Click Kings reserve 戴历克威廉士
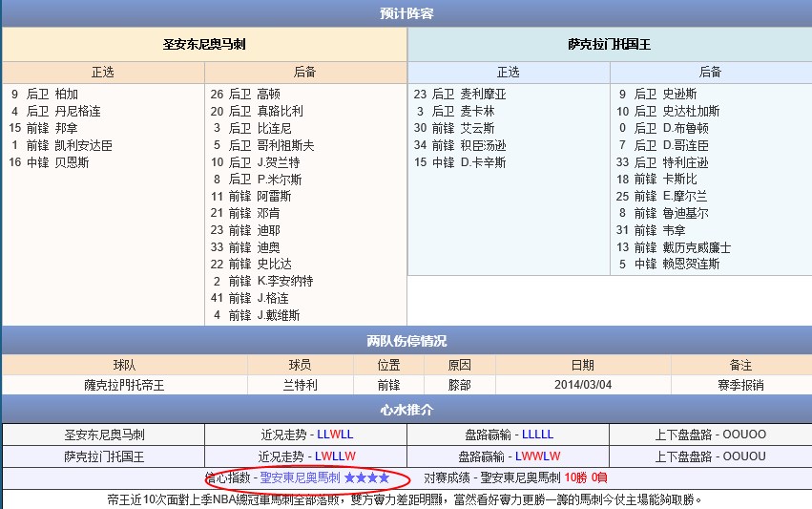This screenshot has height=509, width=812. click(697, 247)
